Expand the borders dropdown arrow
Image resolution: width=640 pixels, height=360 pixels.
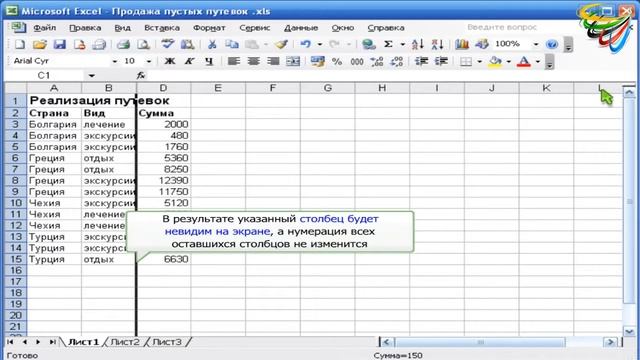point(480,61)
